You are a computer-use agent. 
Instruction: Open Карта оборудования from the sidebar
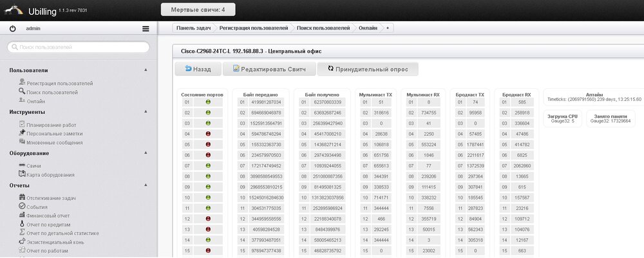[x=50, y=174]
